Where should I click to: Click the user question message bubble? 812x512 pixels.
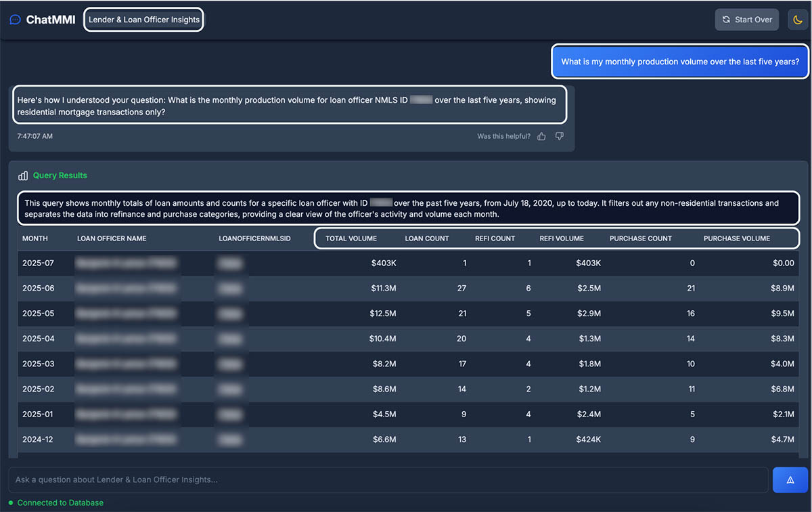pyautogui.click(x=680, y=62)
